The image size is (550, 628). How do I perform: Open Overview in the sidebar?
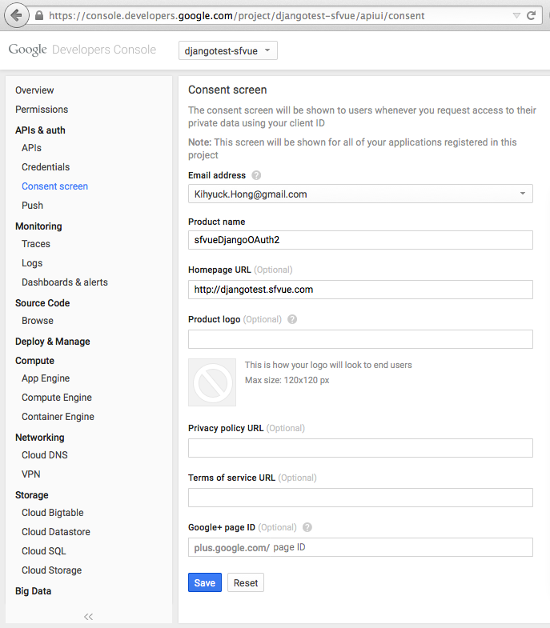[34, 90]
